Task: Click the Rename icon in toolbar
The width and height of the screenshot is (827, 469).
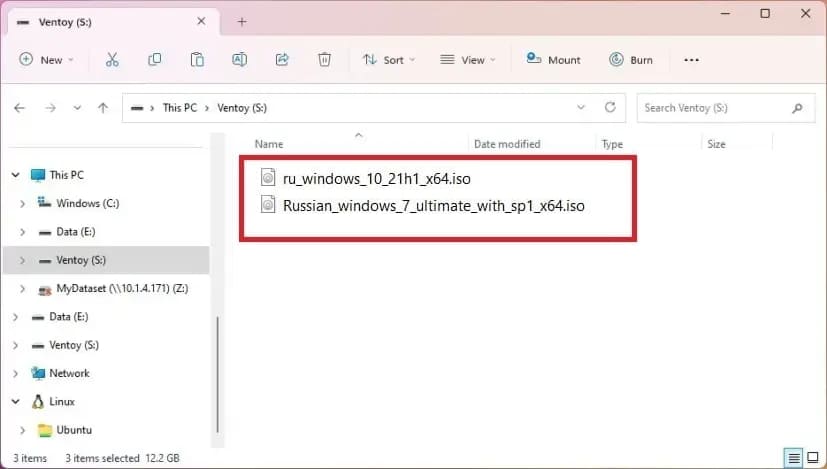Action: point(240,60)
